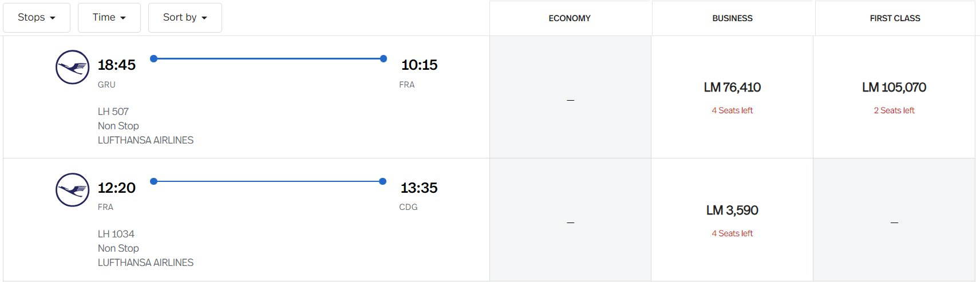Click the LH 507 flight number

point(113,112)
